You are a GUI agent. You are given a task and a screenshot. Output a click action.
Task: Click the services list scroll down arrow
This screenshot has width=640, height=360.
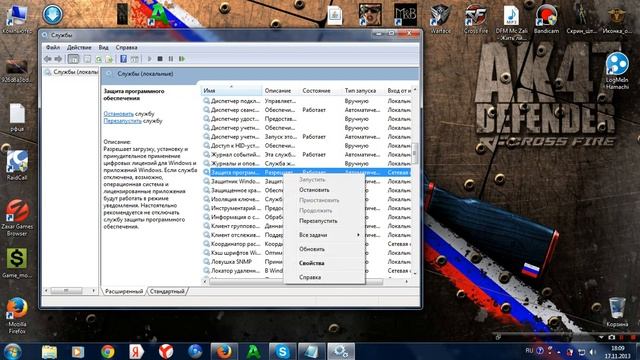[415, 273]
